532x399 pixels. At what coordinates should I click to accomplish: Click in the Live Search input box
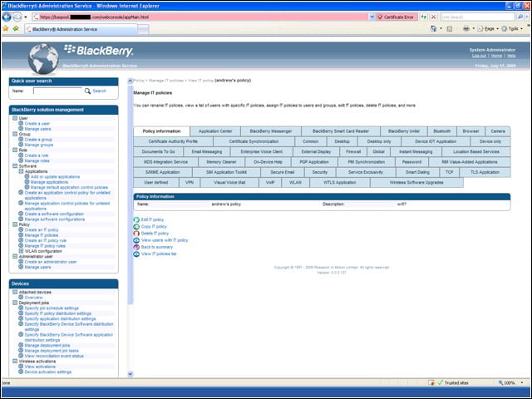click(x=478, y=17)
